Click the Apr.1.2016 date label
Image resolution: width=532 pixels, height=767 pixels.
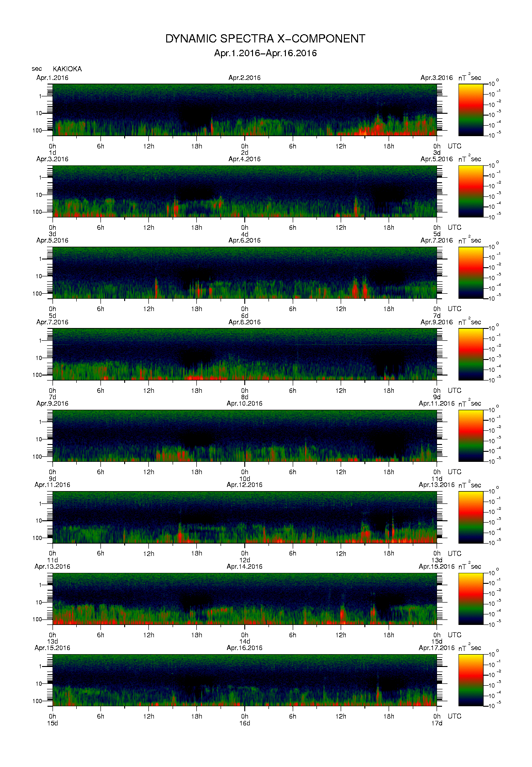pos(53,78)
